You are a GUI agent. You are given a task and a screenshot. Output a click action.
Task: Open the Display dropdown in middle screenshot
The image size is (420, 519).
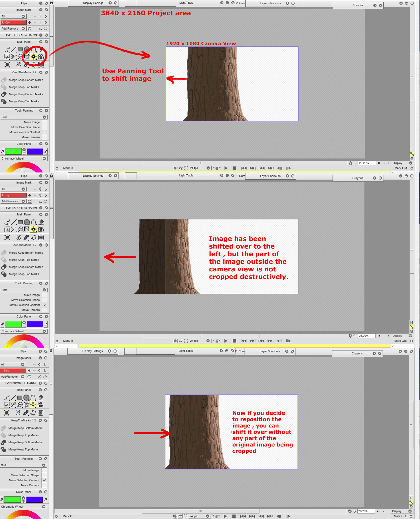[402, 336]
